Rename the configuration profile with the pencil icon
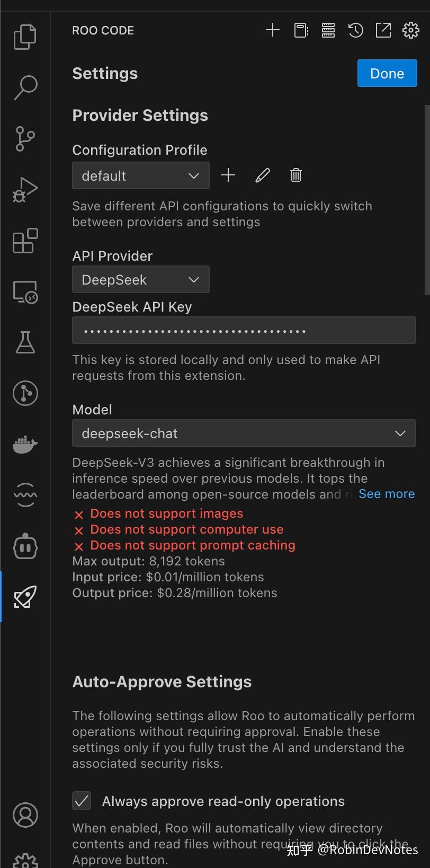 pyautogui.click(x=263, y=175)
